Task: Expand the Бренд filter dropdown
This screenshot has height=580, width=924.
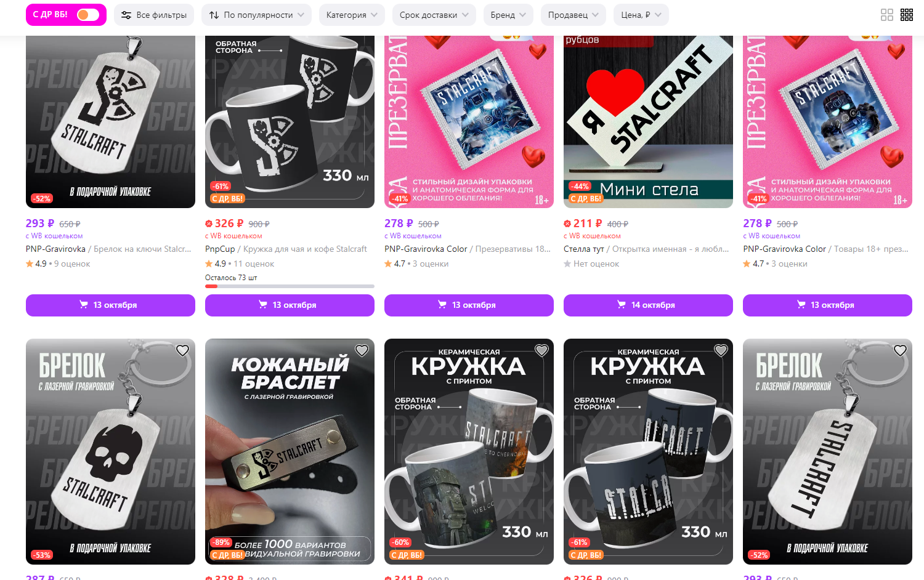Action: coord(508,15)
